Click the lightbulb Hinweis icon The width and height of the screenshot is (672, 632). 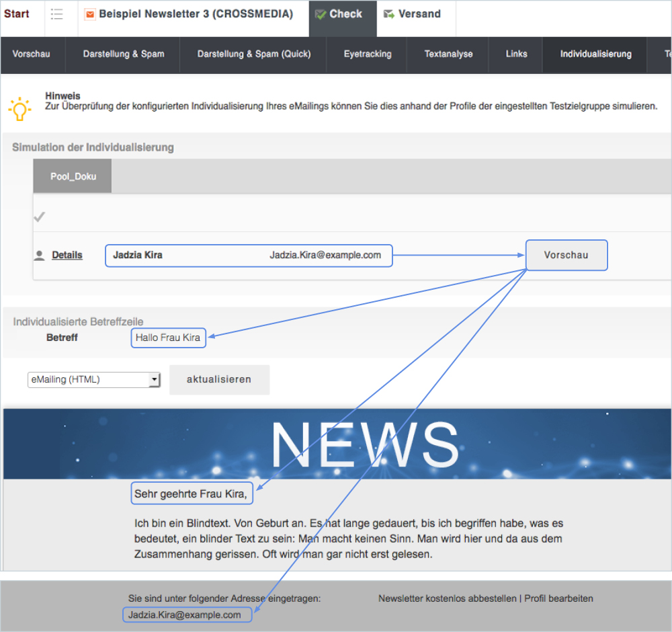coord(19,108)
